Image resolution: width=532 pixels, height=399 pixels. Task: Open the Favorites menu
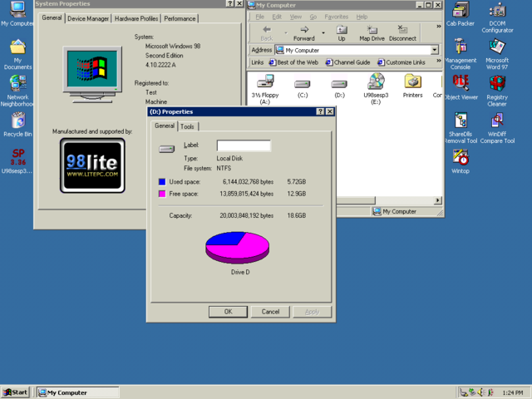[x=336, y=17]
